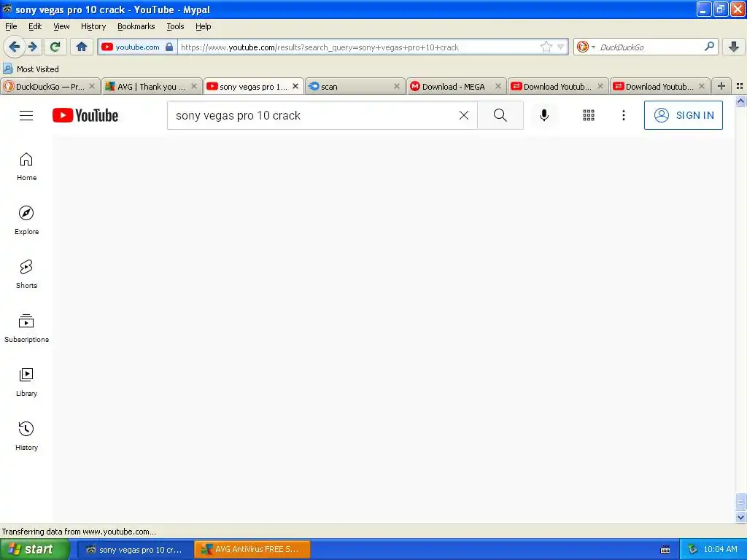This screenshot has height=560, width=747.
Task: Reload the current YouTube page
Action: click(55, 47)
